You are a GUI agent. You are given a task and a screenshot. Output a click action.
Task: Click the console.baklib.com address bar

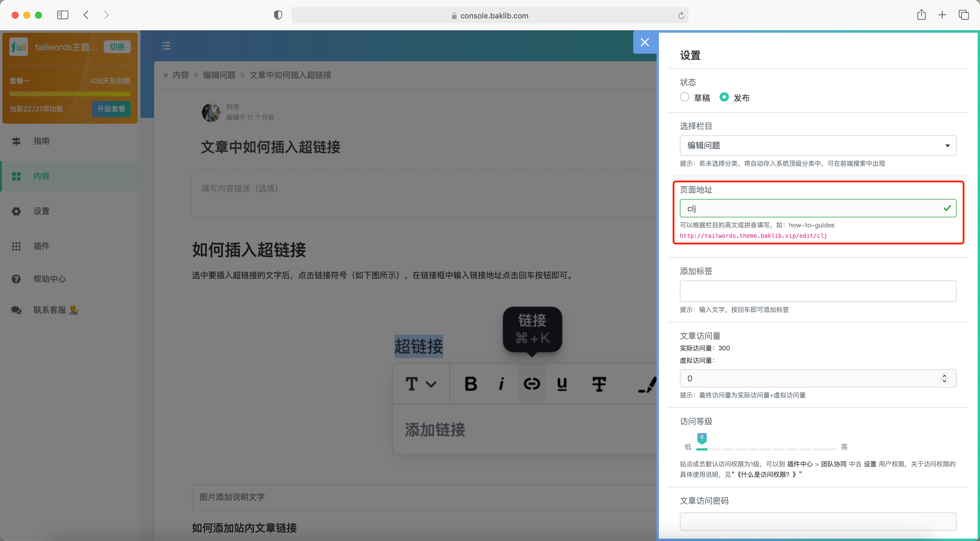[x=490, y=15]
